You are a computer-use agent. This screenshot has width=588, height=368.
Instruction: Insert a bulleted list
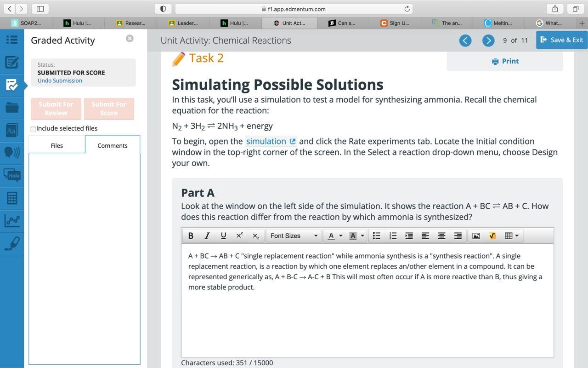point(376,236)
